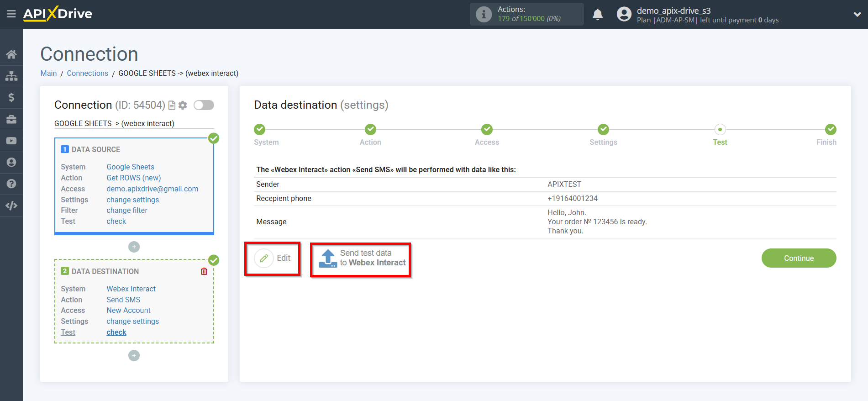Image resolution: width=868 pixels, height=401 pixels.
Task: Go to the System step
Action: 266,135
